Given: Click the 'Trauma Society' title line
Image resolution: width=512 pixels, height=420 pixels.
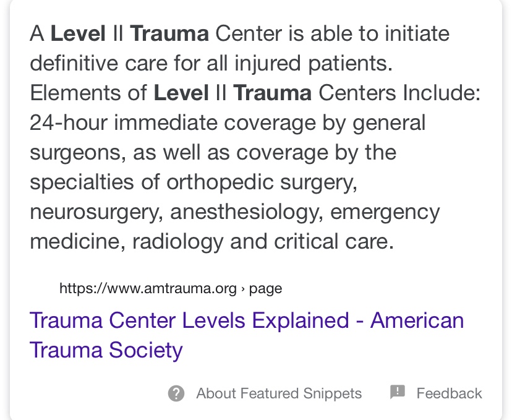Looking at the screenshot, I should point(106,349).
